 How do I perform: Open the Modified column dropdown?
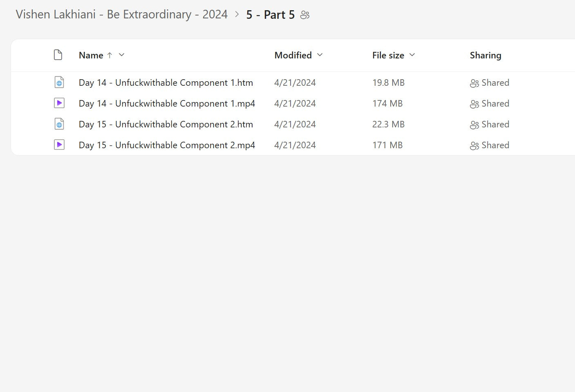point(320,55)
